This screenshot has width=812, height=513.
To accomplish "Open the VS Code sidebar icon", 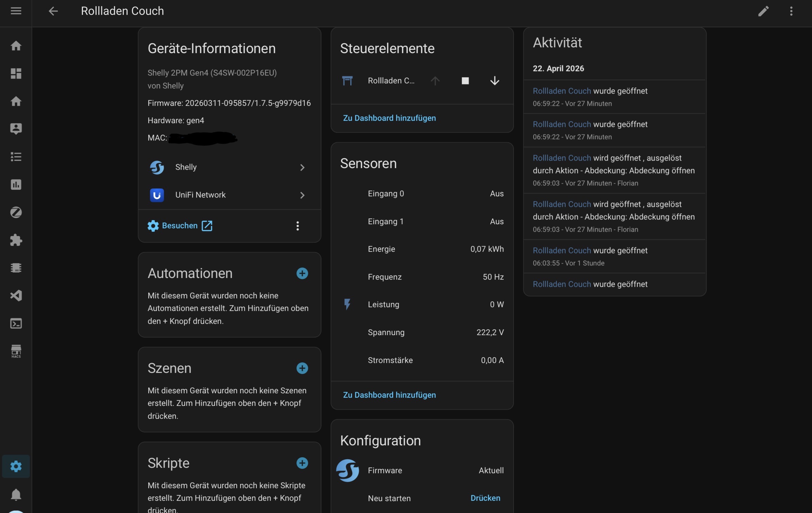I will pyautogui.click(x=16, y=295).
